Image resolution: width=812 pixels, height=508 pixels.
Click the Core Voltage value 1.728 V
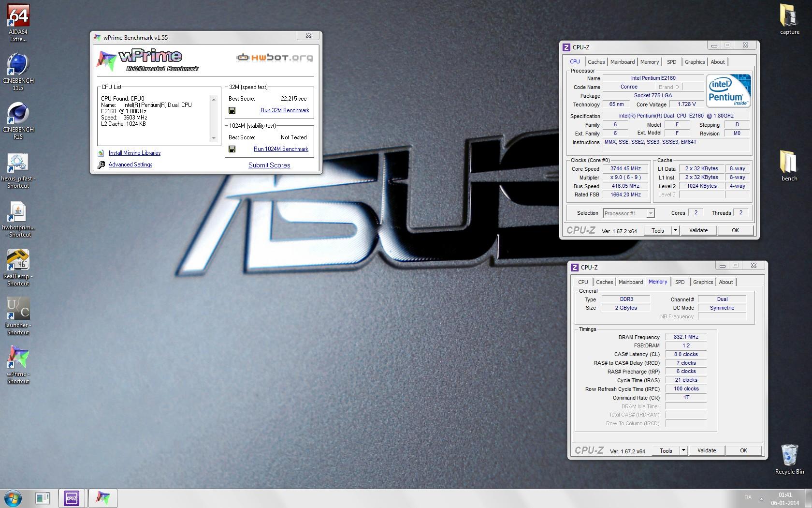point(686,105)
